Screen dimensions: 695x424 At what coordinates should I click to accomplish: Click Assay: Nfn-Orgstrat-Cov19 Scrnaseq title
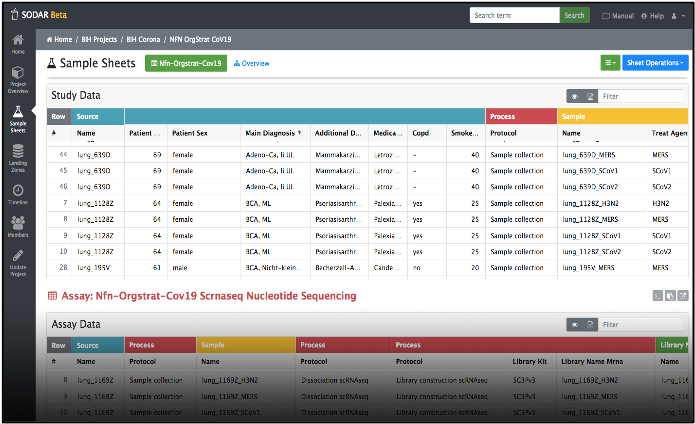[x=209, y=296]
